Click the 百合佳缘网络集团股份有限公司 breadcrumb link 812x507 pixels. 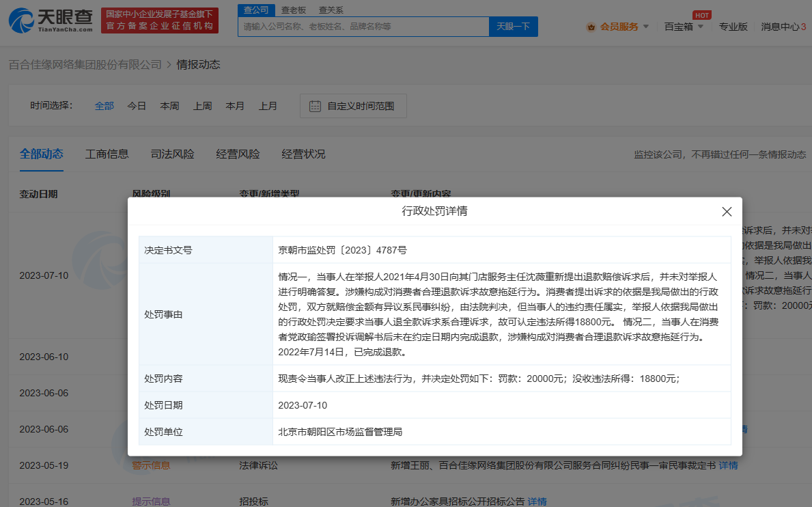click(85, 64)
